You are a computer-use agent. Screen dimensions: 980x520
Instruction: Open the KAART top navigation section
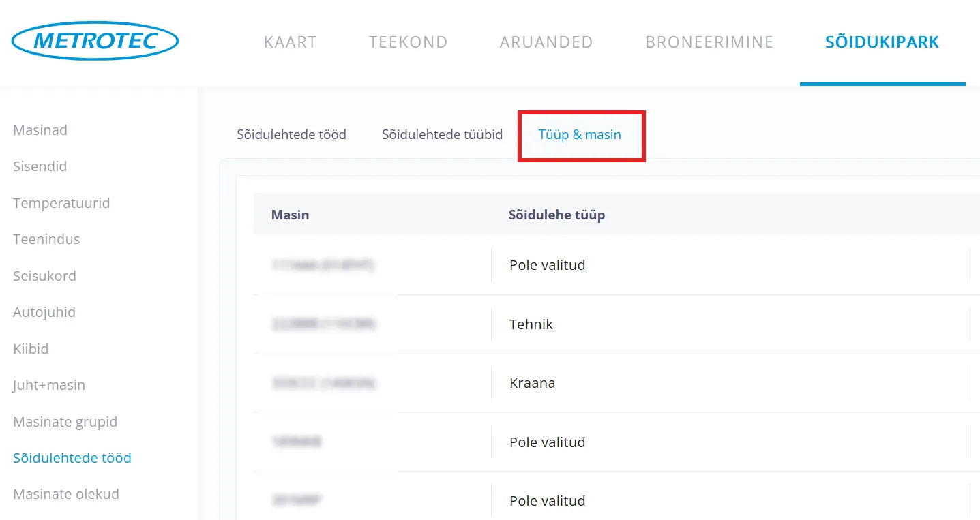coord(290,42)
